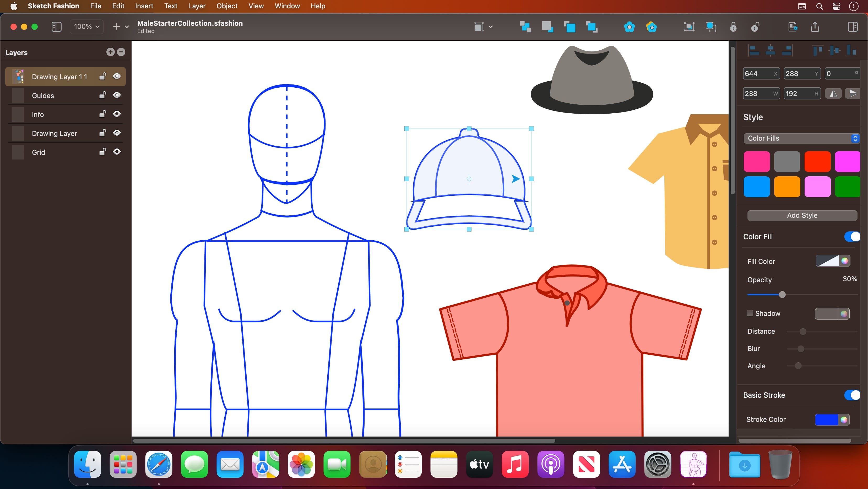The image size is (868, 489).
Task: Click the add layer plus button
Action: click(x=110, y=52)
